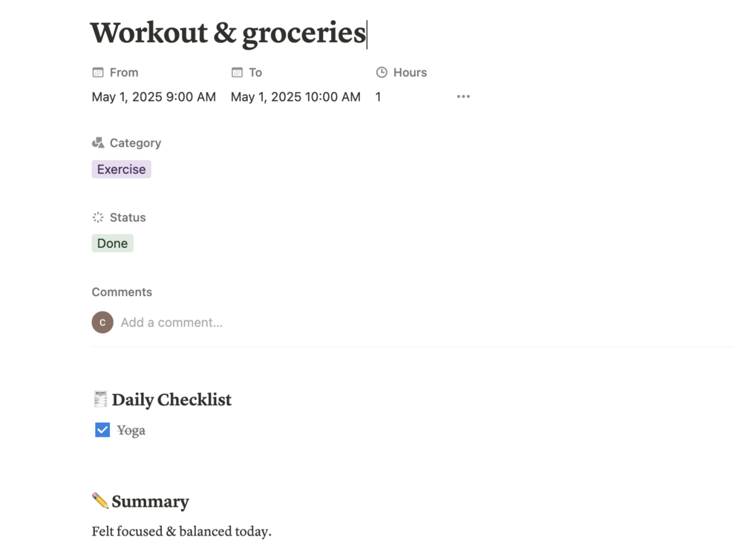Open the three-dots more properties menu

click(463, 97)
